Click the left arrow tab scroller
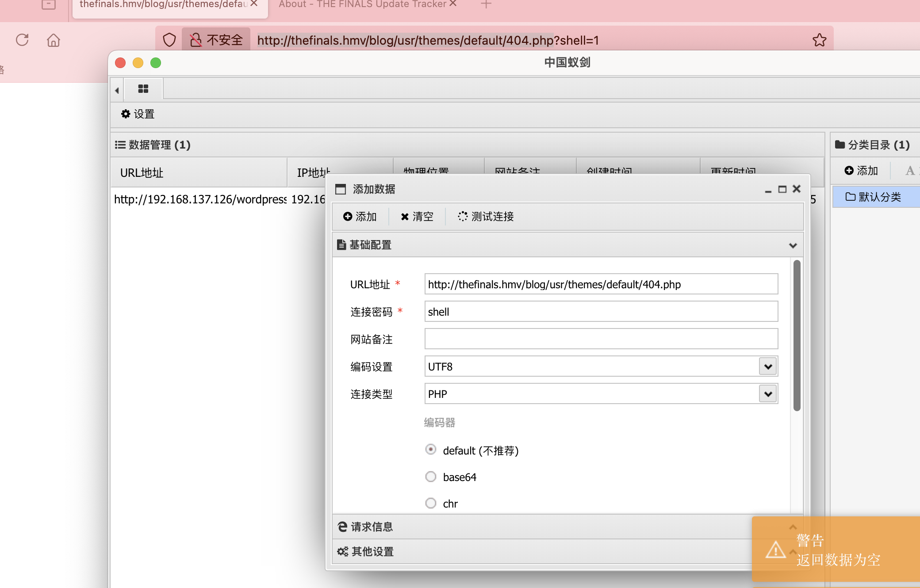 pos(117,90)
